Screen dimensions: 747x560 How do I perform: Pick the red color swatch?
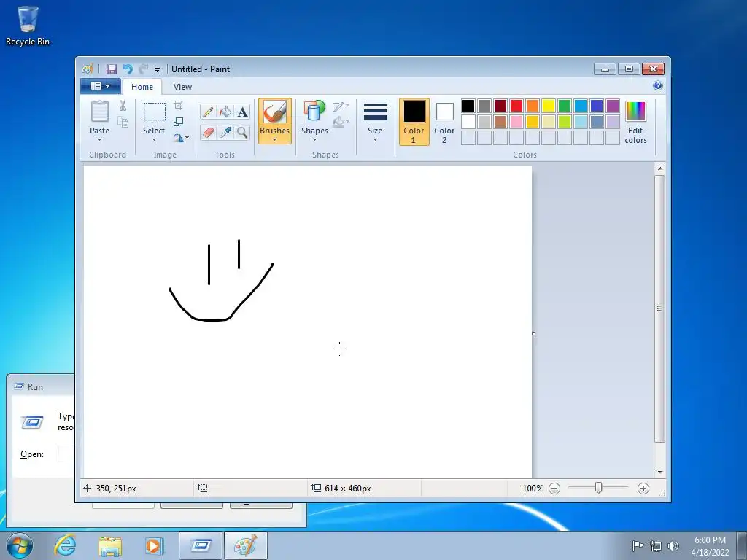click(516, 105)
